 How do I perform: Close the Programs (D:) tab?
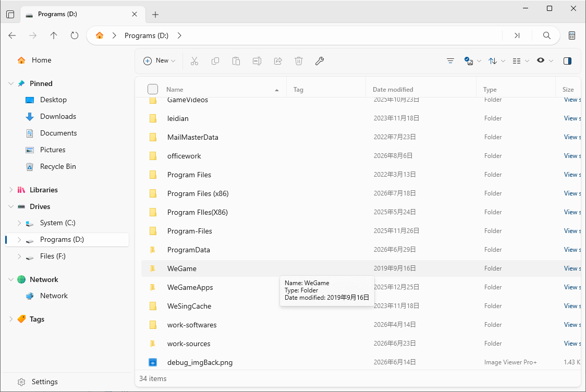[x=135, y=14]
